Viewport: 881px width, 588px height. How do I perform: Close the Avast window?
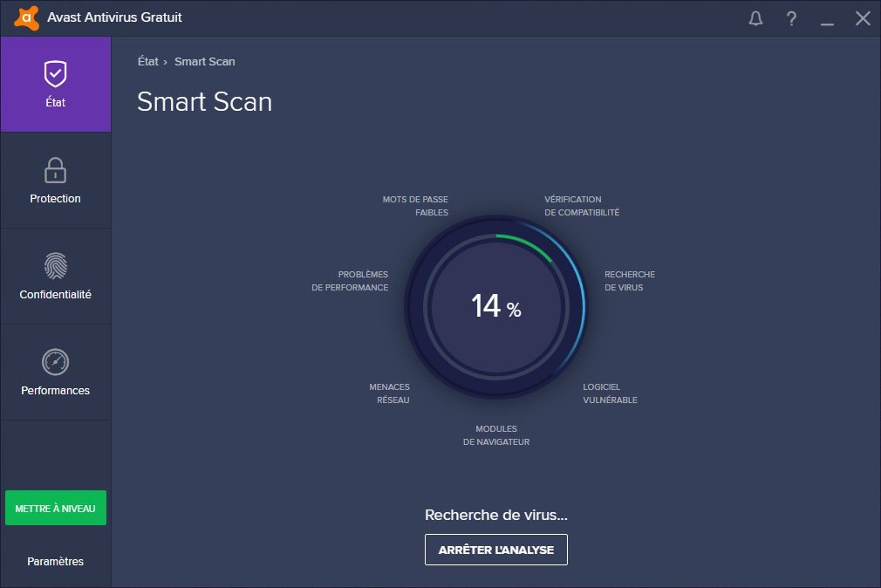[x=863, y=18]
